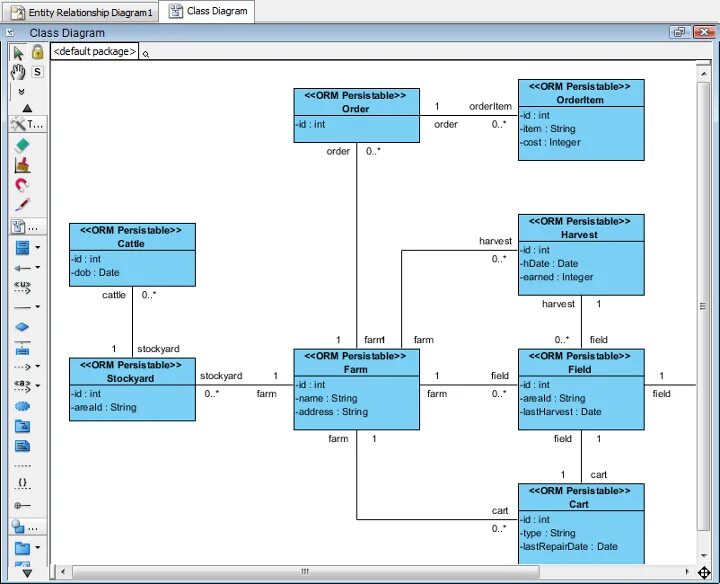Select the plain association line tool

pos(22,307)
